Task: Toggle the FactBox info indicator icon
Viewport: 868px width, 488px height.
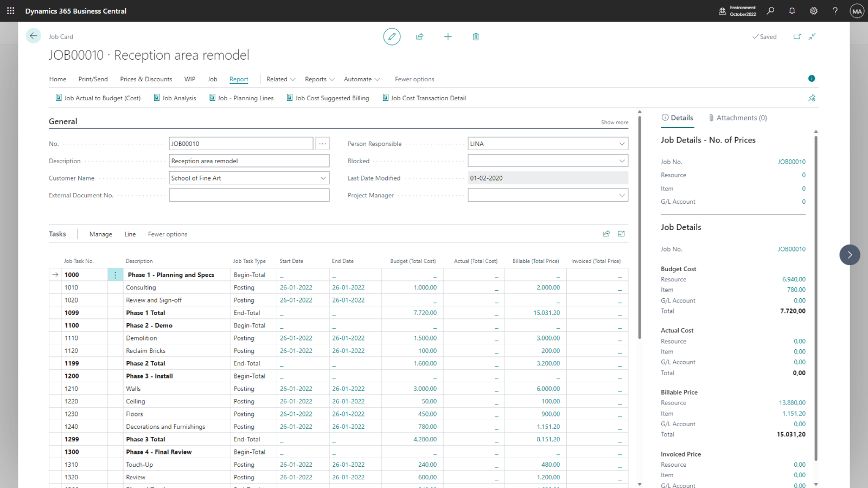Action: click(812, 79)
